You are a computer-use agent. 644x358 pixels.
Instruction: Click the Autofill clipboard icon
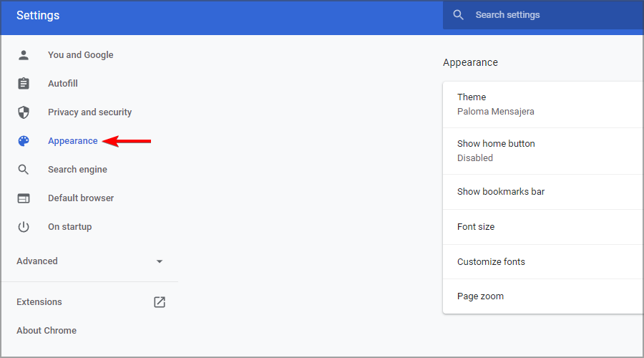[24, 84]
